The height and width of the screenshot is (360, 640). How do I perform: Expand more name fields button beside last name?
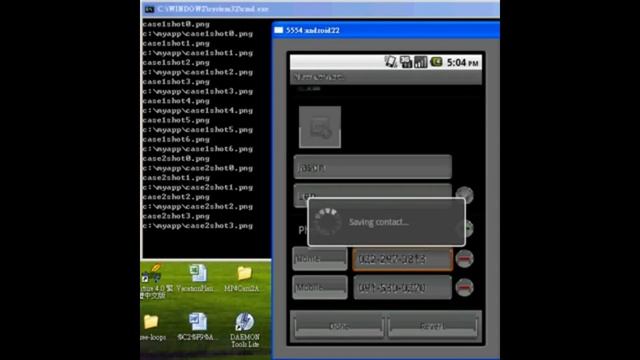click(x=464, y=195)
